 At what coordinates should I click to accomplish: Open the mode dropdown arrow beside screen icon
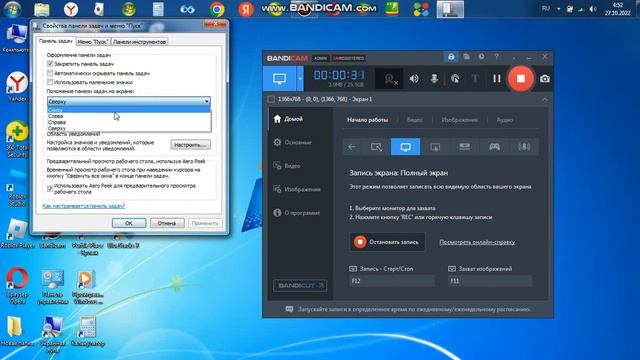tap(300, 79)
